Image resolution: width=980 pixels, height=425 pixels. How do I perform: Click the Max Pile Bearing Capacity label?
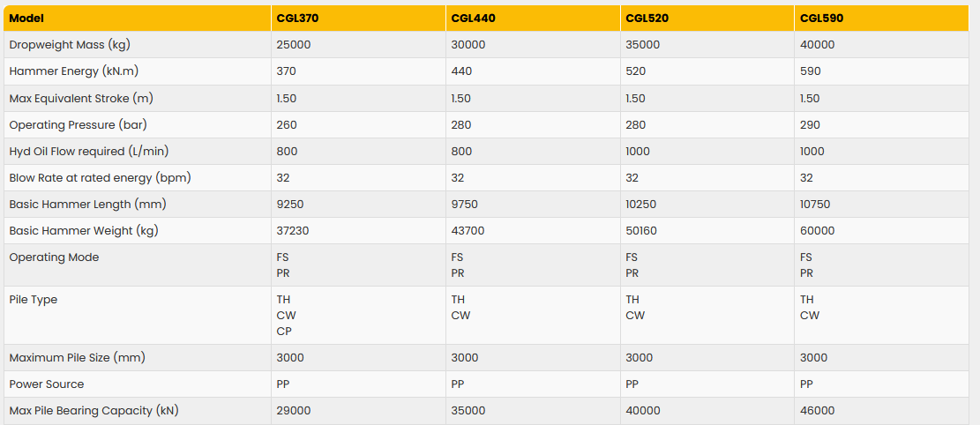click(94, 410)
